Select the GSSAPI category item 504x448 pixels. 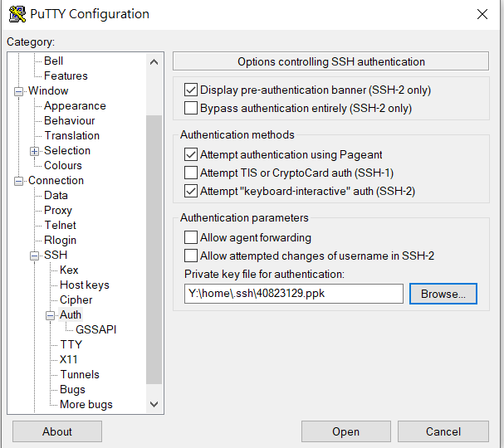tap(96, 329)
